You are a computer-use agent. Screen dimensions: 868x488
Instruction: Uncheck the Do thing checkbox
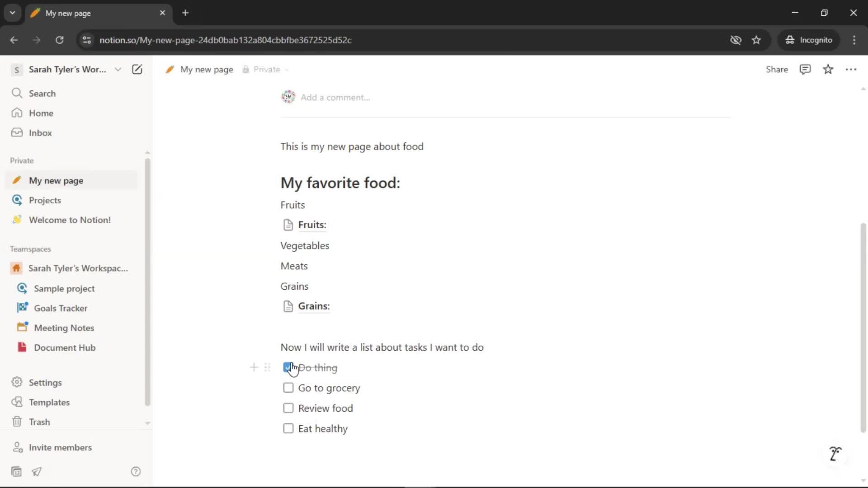288,368
